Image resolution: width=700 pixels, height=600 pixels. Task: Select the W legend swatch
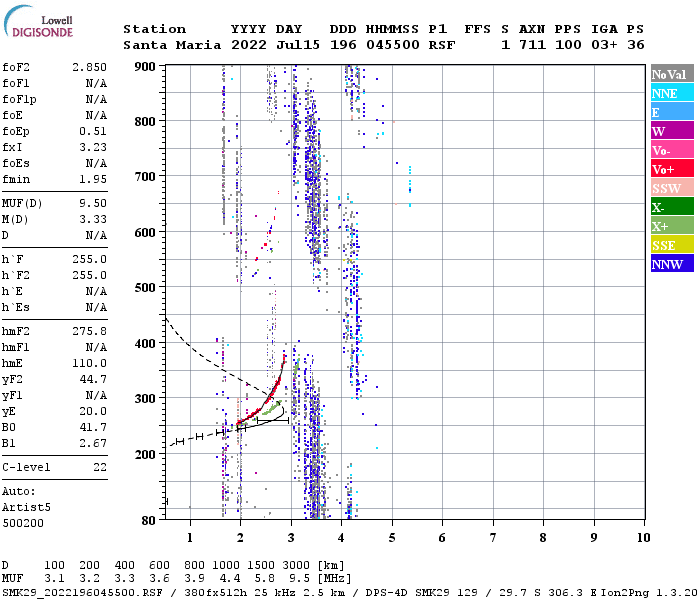click(672, 131)
